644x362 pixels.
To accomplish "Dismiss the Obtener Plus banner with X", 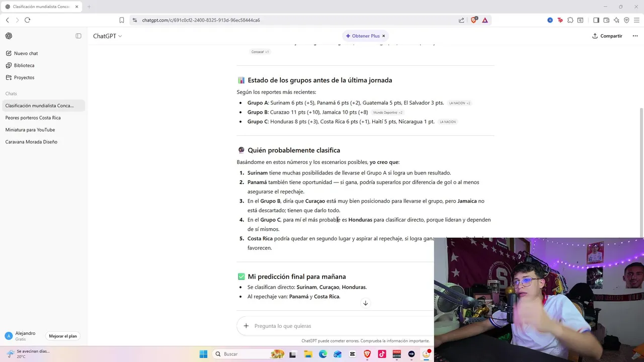I will click(383, 36).
